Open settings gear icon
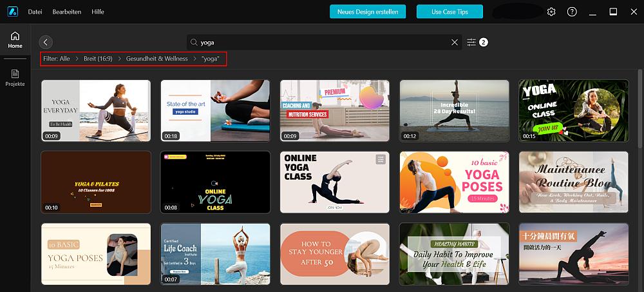The height and width of the screenshot is (292, 644). 551,12
